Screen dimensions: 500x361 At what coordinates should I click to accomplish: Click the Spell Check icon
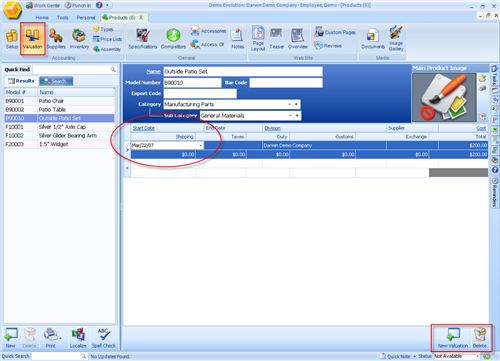tap(104, 338)
